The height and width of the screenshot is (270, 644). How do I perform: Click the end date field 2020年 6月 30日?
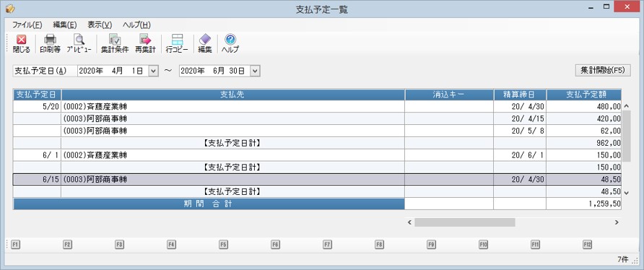pyautogui.click(x=214, y=71)
